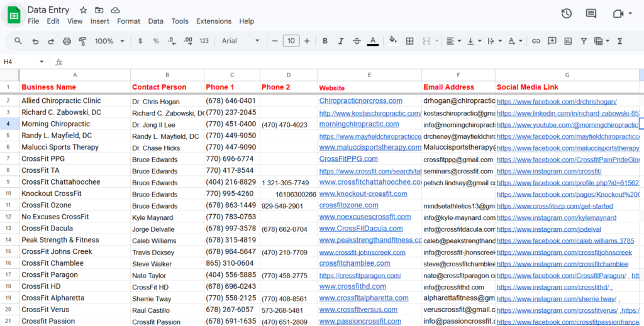Select column A header
Screen dimensions: 644x326
75,75
